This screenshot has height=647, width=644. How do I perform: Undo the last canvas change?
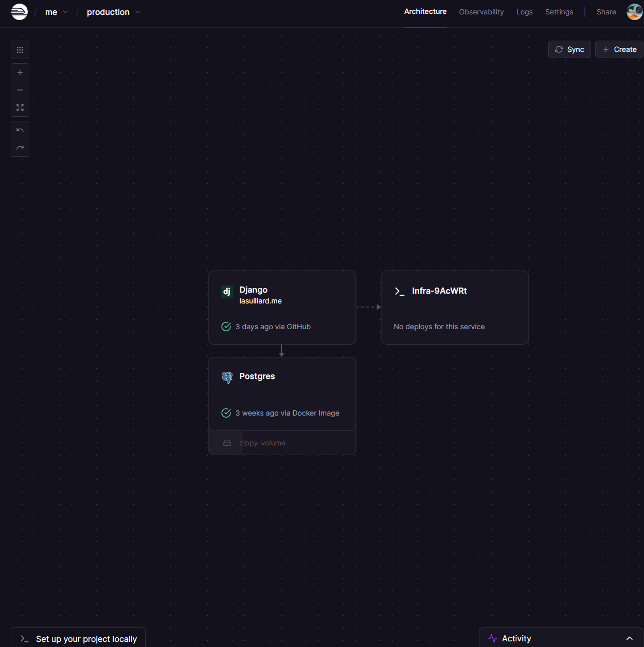[x=20, y=131]
